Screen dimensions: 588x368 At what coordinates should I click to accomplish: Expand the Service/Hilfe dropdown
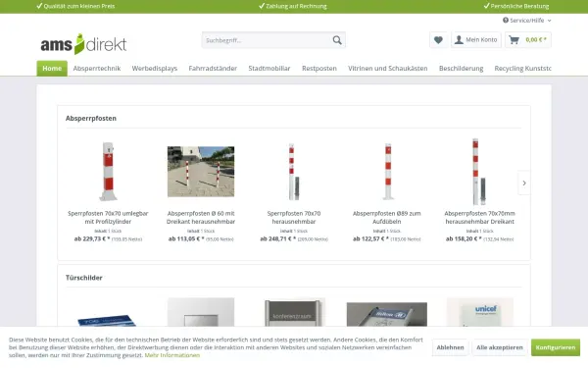pyautogui.click(x=527, y=21)
